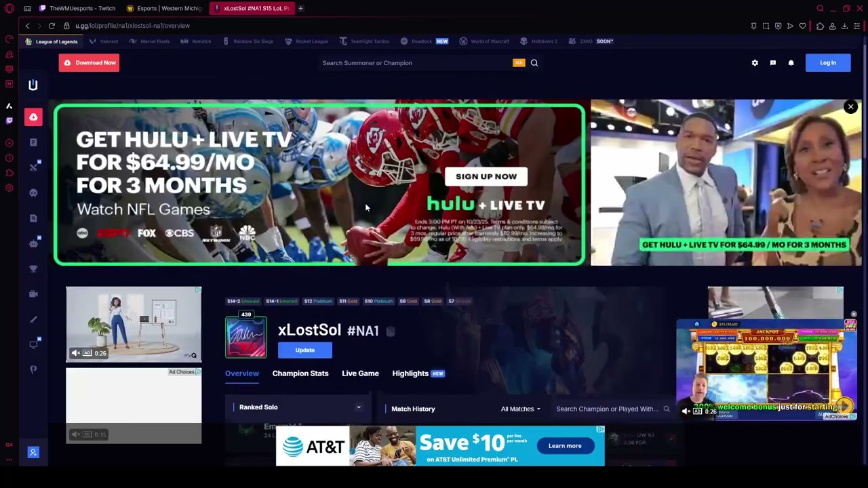868x488 pixels.
Task: Select Marvel Rivals in the games bar
Action: [149, 41]
